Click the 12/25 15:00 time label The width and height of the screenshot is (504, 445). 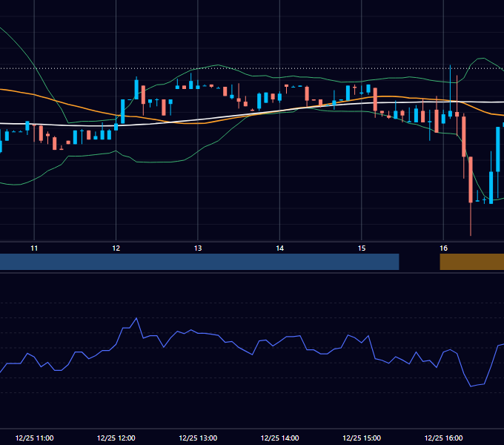pyautogui.click(x=362, y=438)
